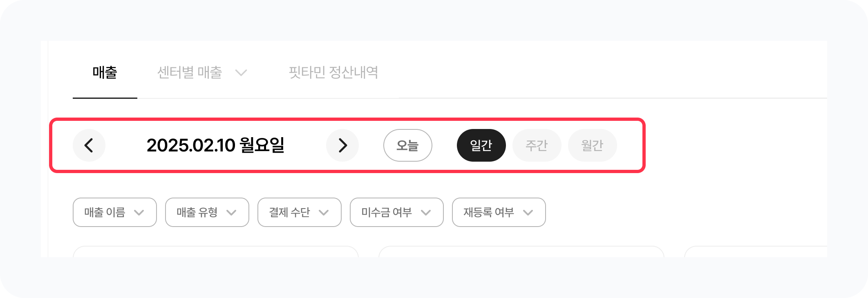Switch to 주간 weekly view
The width and height of the screenshot is (868, 298).
(x=537, y=145)
